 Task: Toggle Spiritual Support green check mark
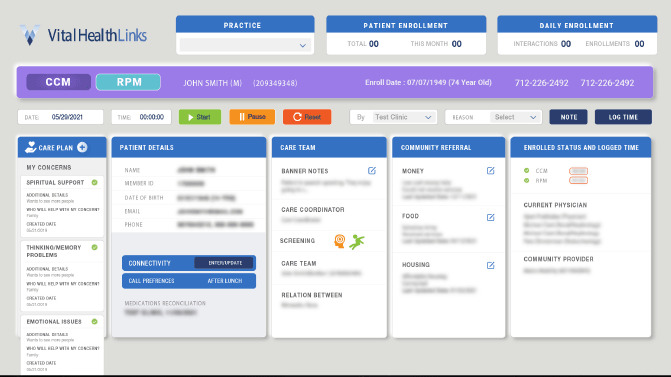click(x=95, y=182)
